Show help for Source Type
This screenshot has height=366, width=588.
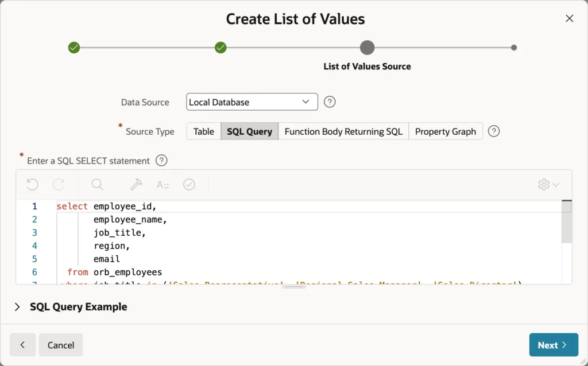[494, 131]
